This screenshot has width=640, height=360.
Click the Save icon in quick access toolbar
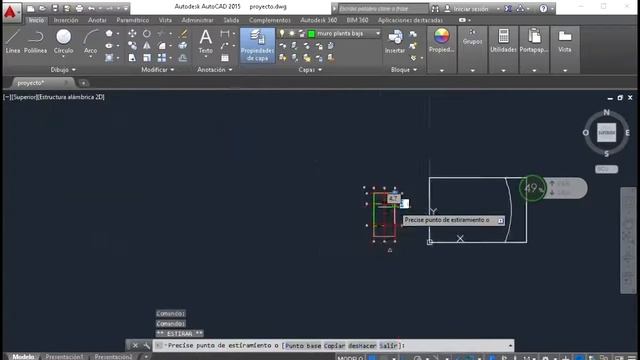click(x=55, y=8)
